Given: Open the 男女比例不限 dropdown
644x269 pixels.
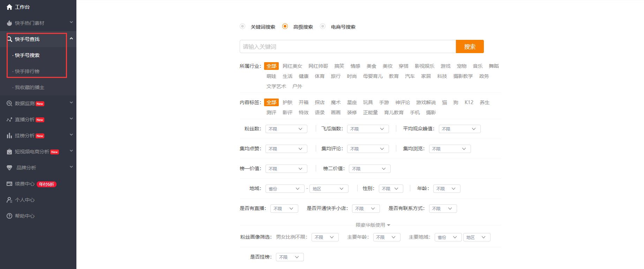Looking at the screenshot, I should tap(325, 237).
